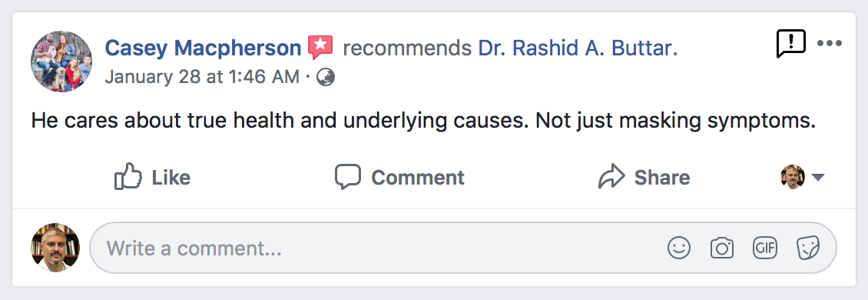The image size is (868, 300).
Task: Expand the profile selector dropdown arrow
Action: [818, 178]
